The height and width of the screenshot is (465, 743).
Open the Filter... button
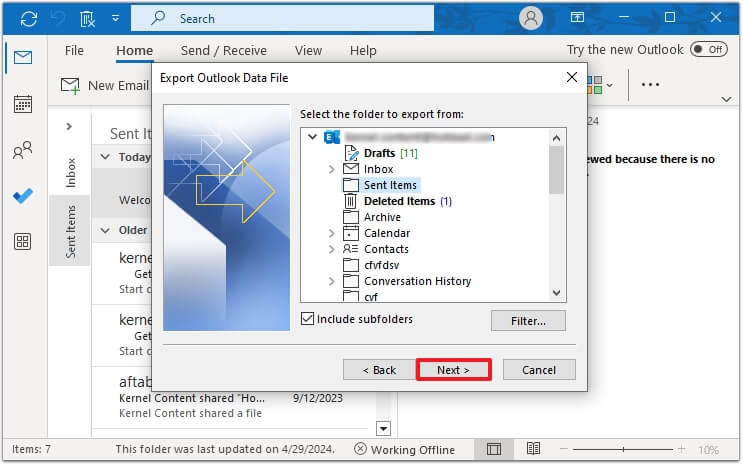[x=528, y=321]
